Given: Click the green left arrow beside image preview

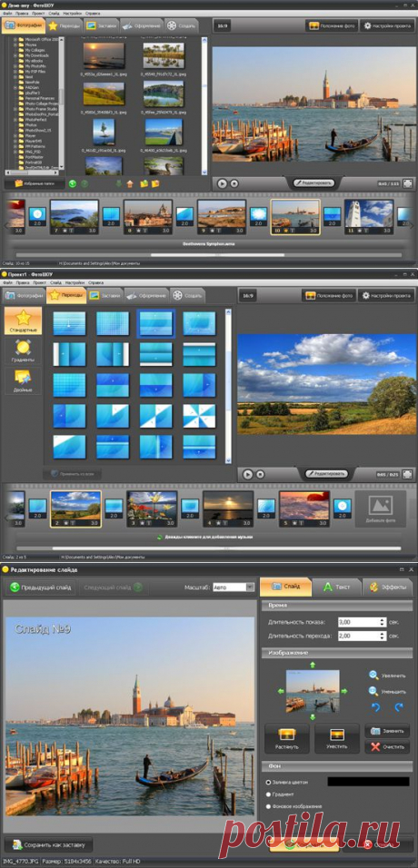Looking at the screenshot, I should [281, 691].
